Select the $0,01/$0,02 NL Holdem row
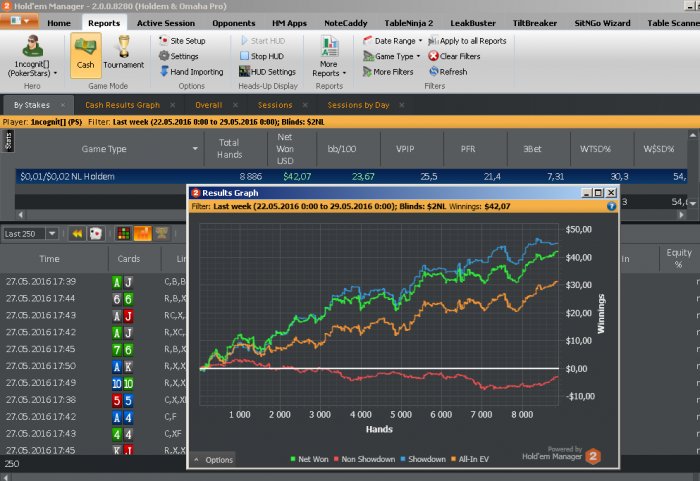The image size is (700, 481). [x=351, y=176]
